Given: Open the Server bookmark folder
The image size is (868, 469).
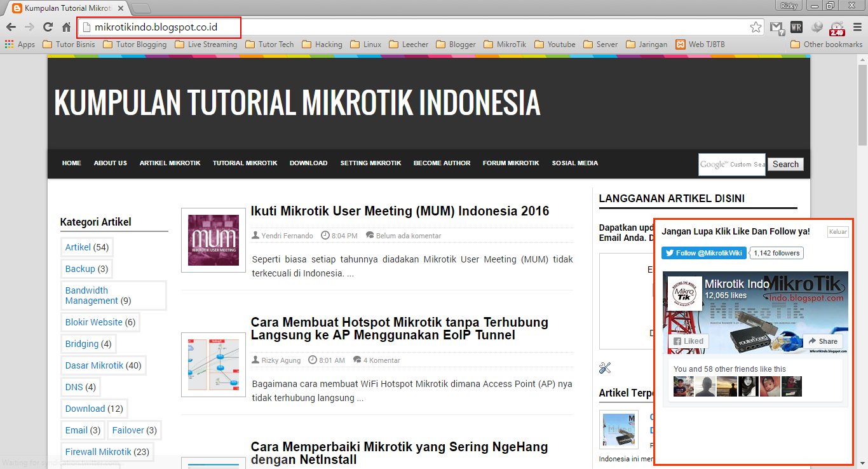Looking at the screenshot, I should 600,44.
